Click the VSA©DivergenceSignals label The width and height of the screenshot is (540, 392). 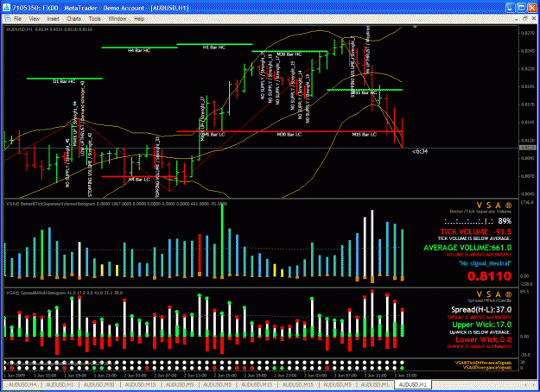tap(487, 368)
